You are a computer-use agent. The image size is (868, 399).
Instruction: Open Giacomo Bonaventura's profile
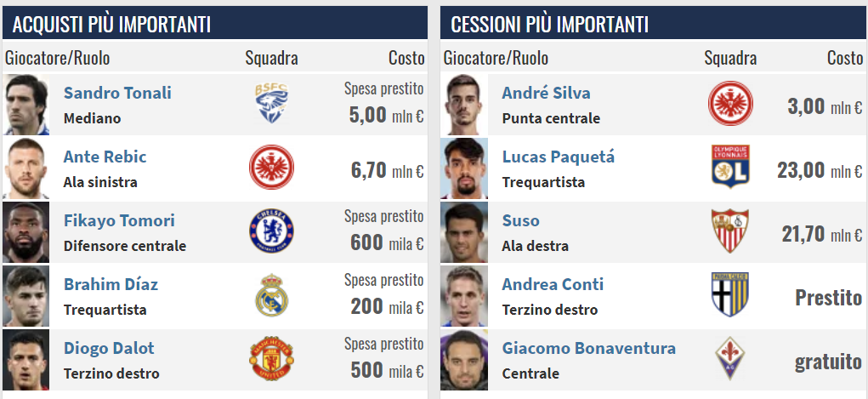pos(588,348)
